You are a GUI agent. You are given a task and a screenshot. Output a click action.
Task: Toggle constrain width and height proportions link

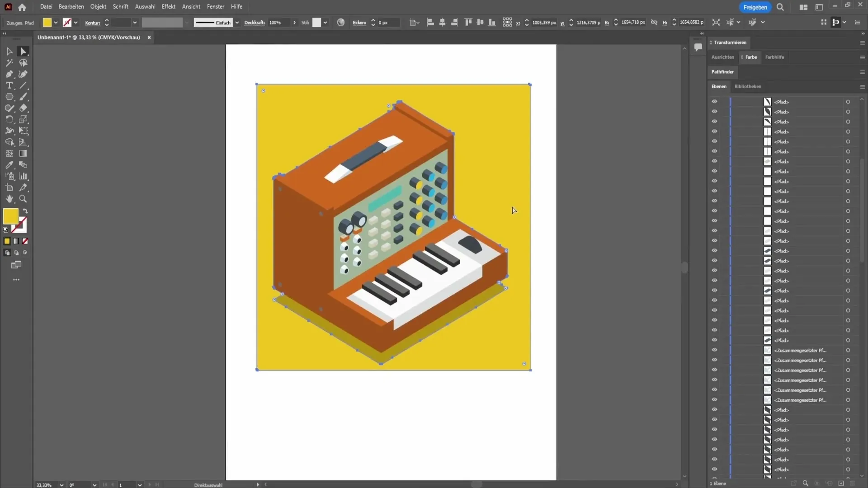[x=654, y=22]
